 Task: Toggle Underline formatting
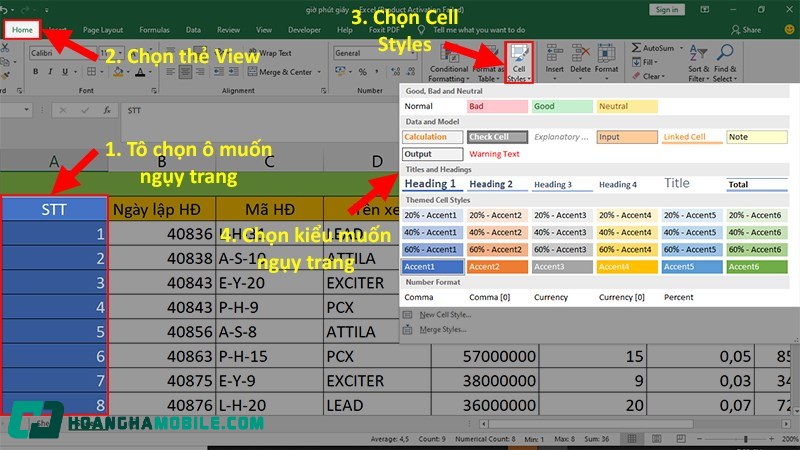click(65, 71)
